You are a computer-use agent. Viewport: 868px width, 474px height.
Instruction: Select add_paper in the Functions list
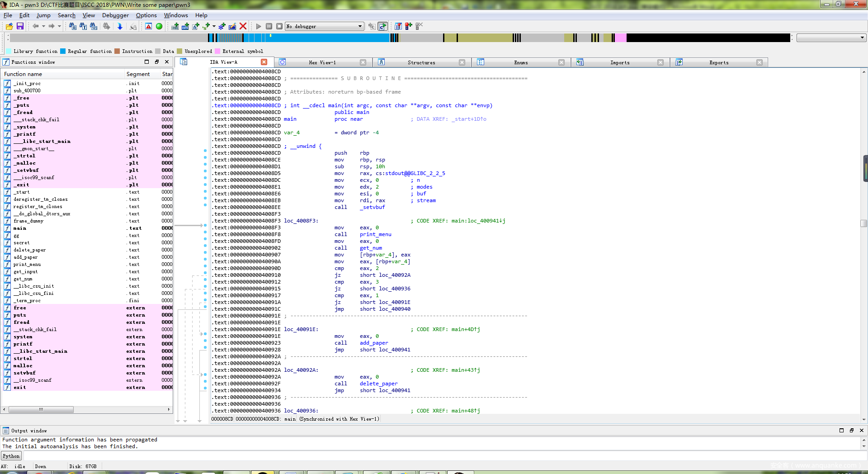25,257
